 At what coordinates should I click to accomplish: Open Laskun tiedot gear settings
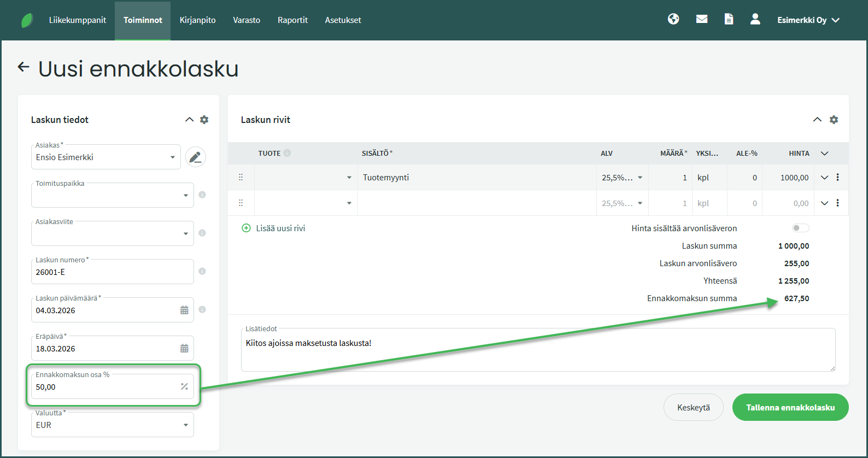tap(204, 120)
